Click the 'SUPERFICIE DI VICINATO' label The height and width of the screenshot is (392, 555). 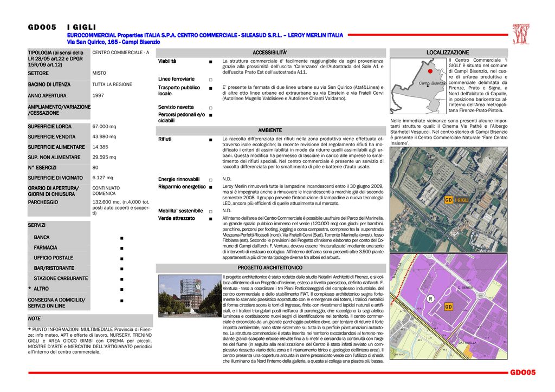coord(55,178)
